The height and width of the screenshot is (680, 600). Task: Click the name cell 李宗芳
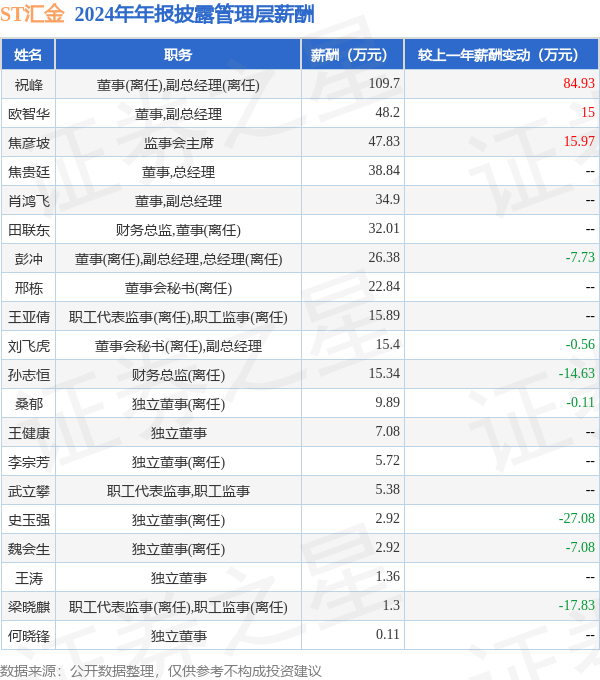point(29,463)
